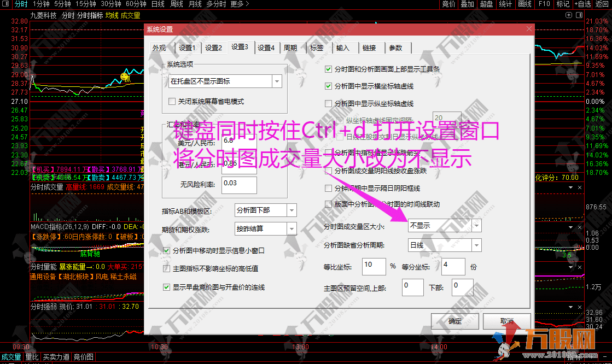Open the 输入 settings tab
Screen dimensions: 612x364
click(x=343, y=48)
